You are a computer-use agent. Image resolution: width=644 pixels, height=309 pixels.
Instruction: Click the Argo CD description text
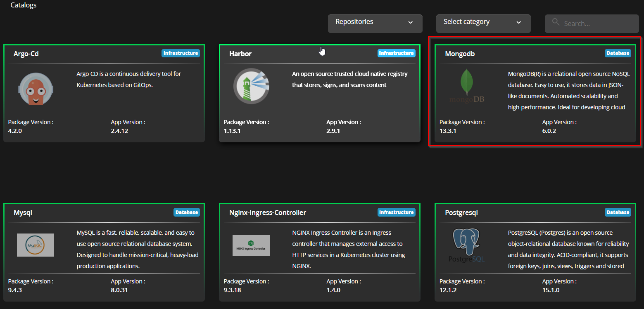tap(129, 80)
